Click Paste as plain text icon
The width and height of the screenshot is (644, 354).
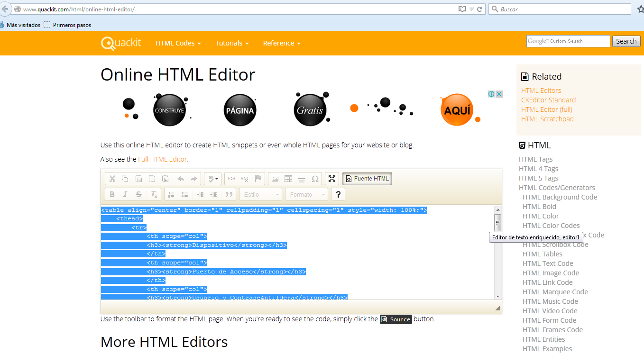pos(152,179)
